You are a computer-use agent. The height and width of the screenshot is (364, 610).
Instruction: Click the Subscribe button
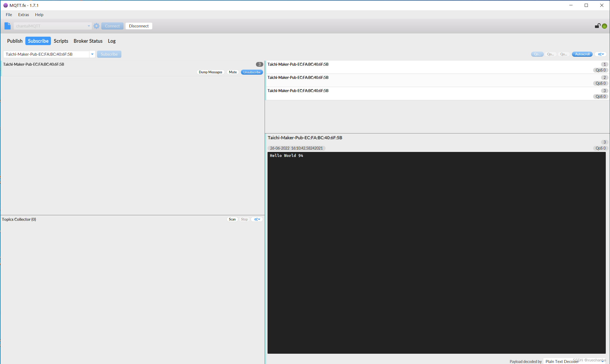click(x=109, y=54)
